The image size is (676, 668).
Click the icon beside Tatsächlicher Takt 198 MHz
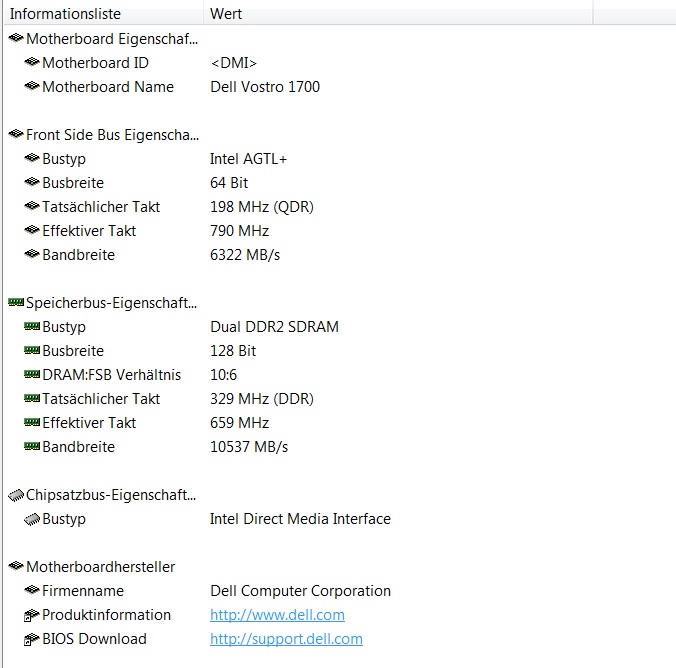tap(32, 207)
